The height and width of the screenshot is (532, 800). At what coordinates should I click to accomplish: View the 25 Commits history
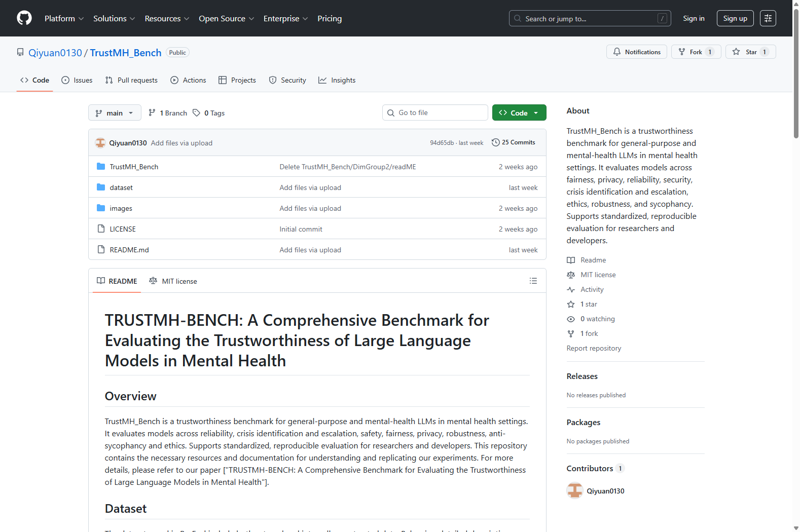pyautogui.click(x=514, y=142)
